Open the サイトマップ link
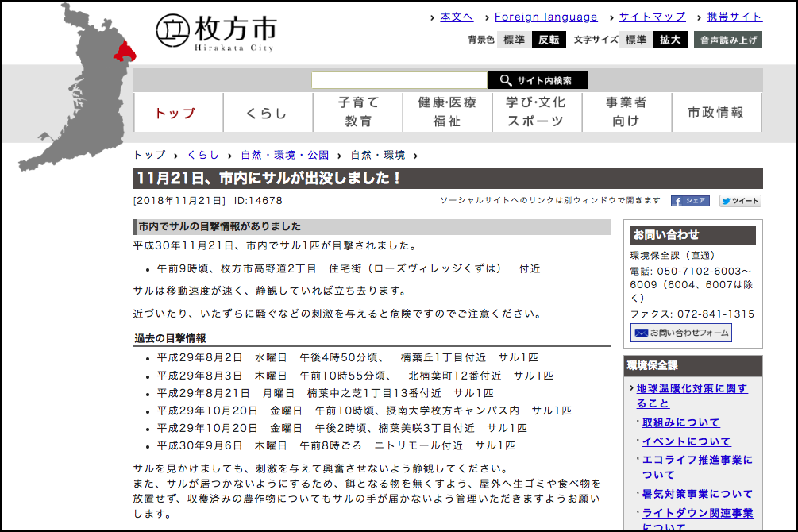 coord(652,17)
